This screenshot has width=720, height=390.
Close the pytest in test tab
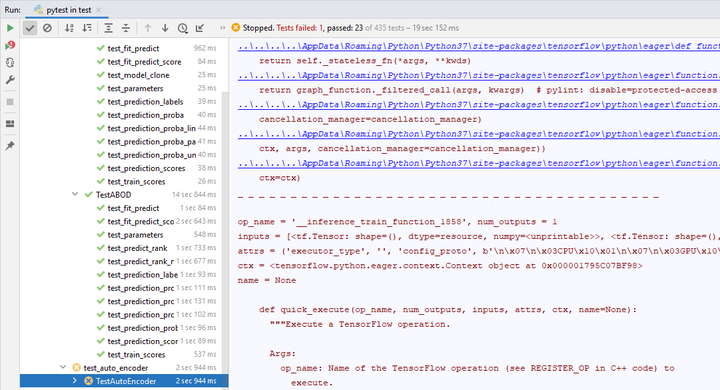tap(99, 10)
